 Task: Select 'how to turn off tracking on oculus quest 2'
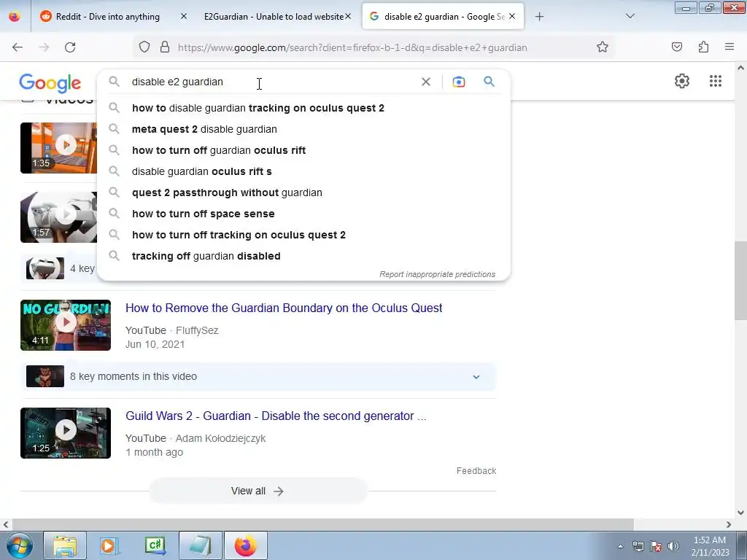pyautogui.click(x=304, y=235)
